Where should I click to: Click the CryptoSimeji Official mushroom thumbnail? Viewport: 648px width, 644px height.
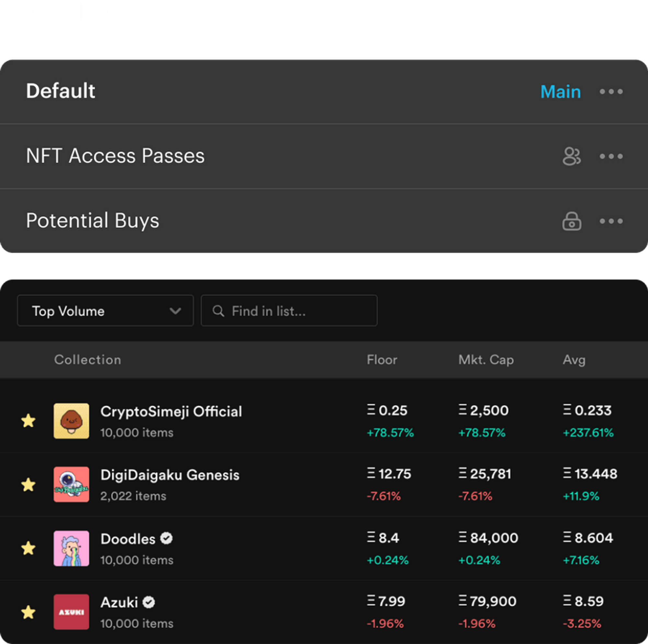click(x=71, y=420)
